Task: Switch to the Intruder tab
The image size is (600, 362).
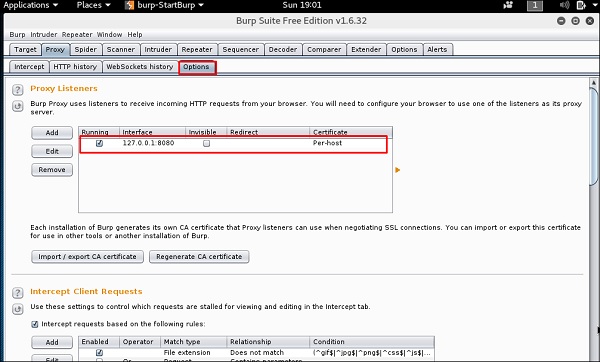Action: pyautogui.click(x=158, y=49)
